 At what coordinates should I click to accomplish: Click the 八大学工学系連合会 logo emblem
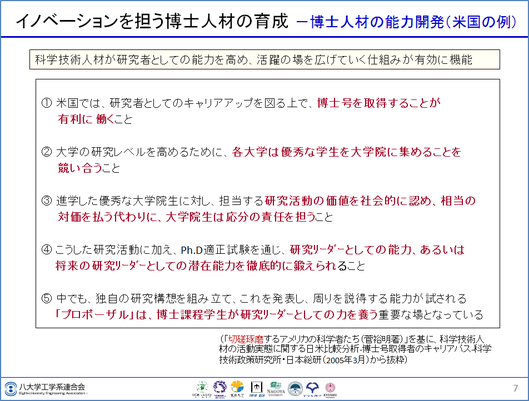click(x=10, y=389)
